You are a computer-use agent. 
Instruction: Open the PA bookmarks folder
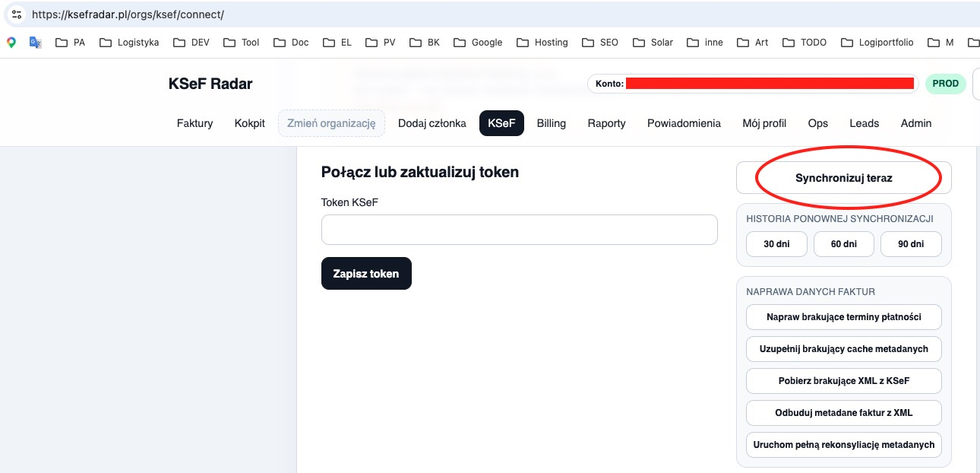71,43
